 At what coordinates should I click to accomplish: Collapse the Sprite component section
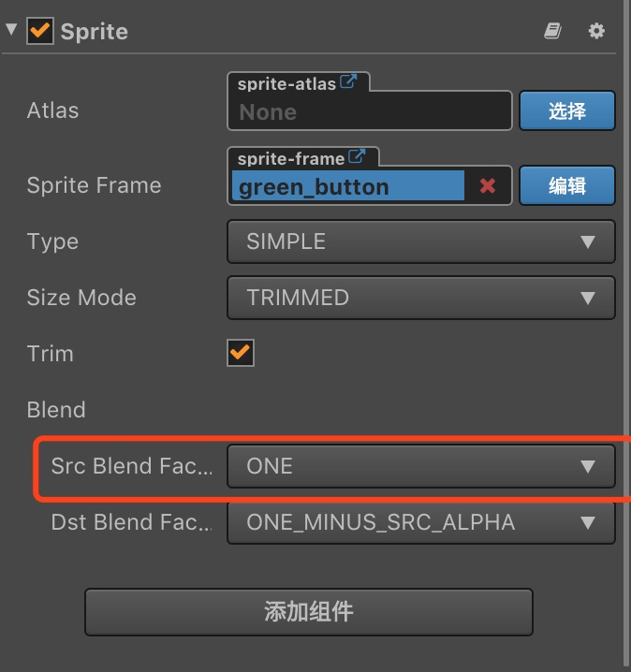click(x=11, y=29)
